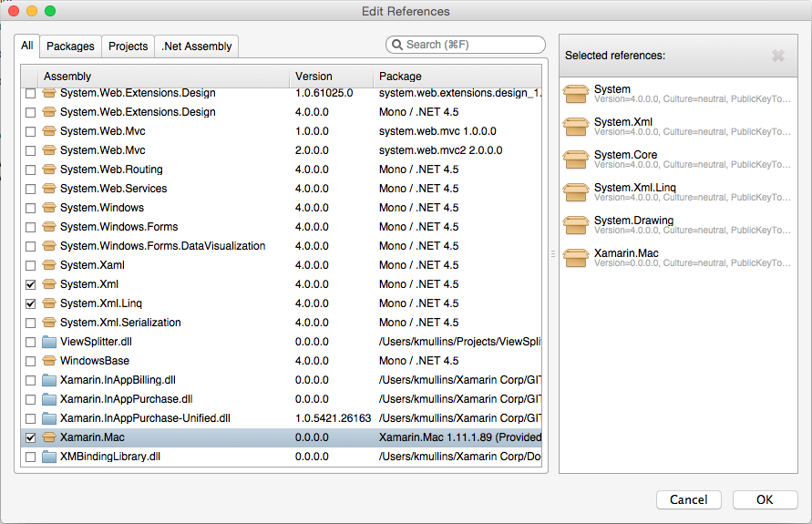Screen dimensions: 812x524
Task: Confirm references with the OK button
Action: pos(765,499)
